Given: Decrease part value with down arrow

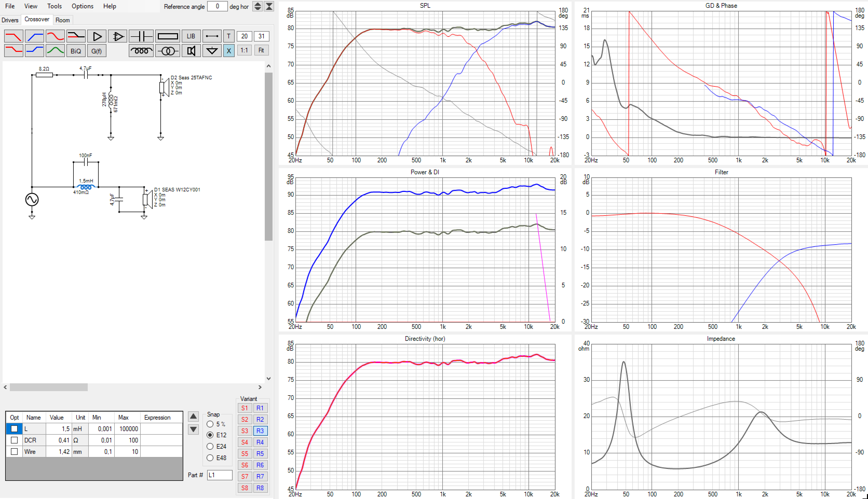Looking at the screenshot, I should (193, 429).
